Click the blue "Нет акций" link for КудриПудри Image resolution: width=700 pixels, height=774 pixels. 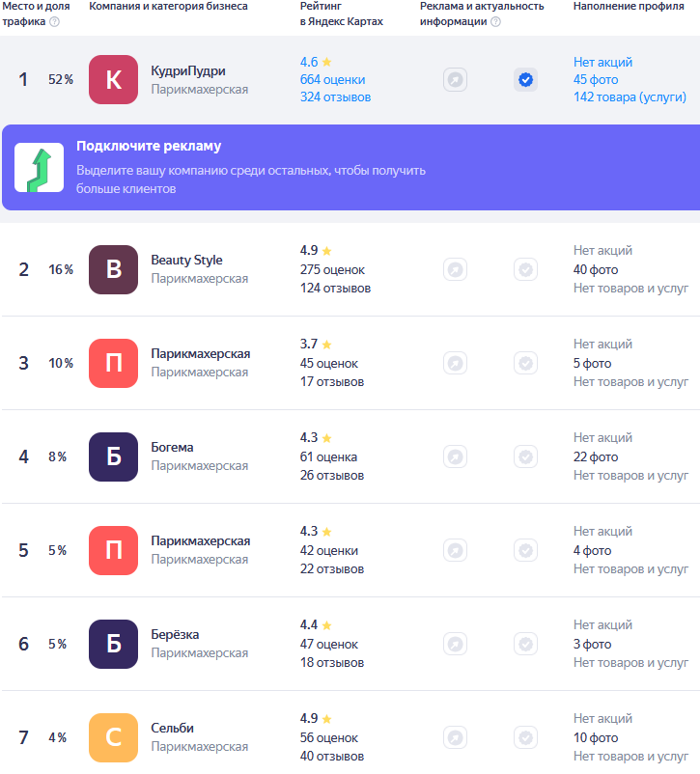click(x=602, y=62)
